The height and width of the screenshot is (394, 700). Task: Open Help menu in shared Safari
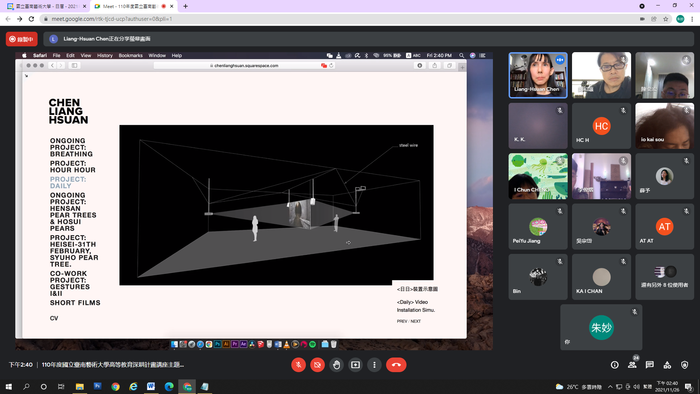coord(177,55)
